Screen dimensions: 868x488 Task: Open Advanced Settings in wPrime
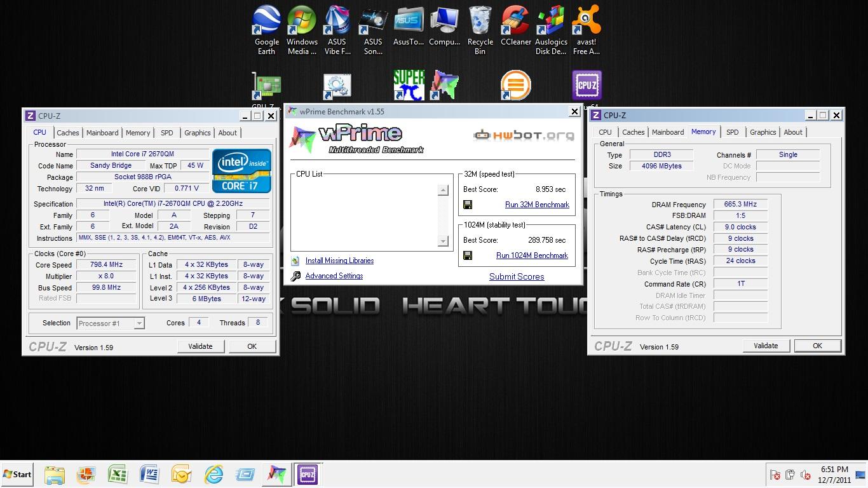click(x=334, y=276)
